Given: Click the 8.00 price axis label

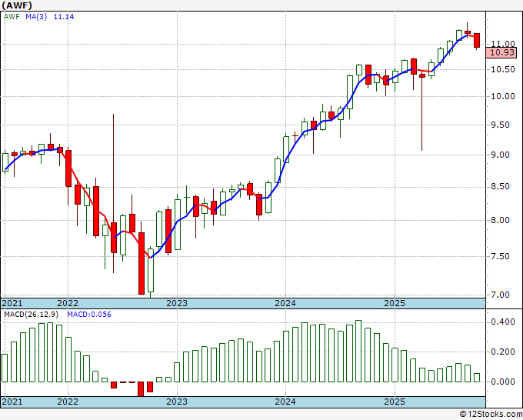Looking at the screenshot, I should point(500,220).
